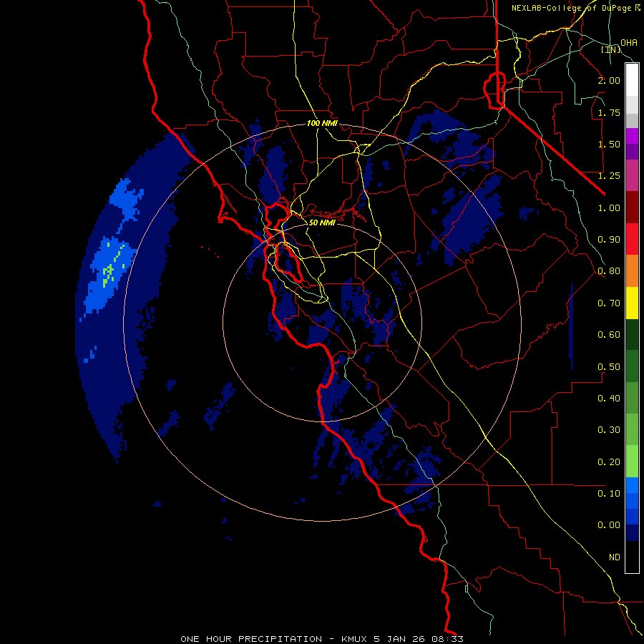This screenshot has width=644, height=644.
Task: Select the 0.40 legend value
Action: point(609,399)
